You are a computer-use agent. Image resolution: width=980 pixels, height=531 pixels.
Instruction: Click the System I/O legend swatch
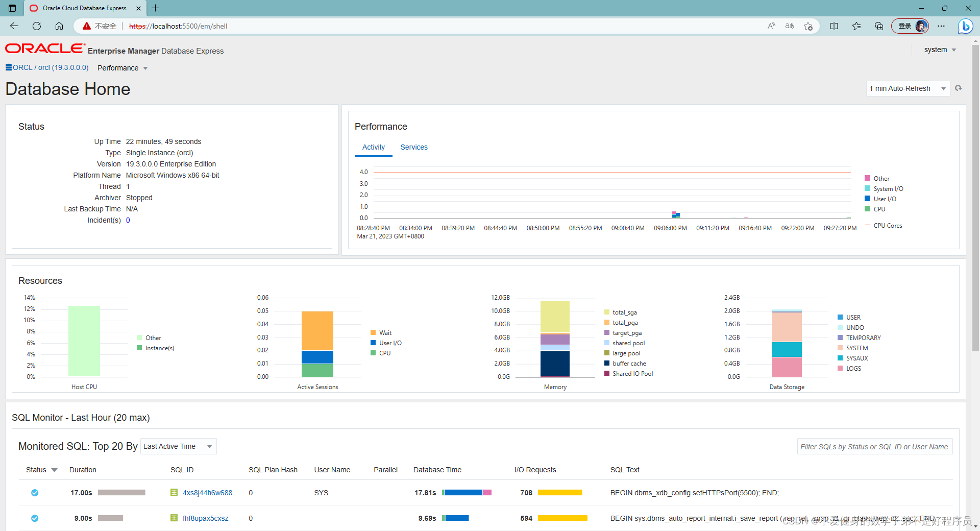coord(867,188)
